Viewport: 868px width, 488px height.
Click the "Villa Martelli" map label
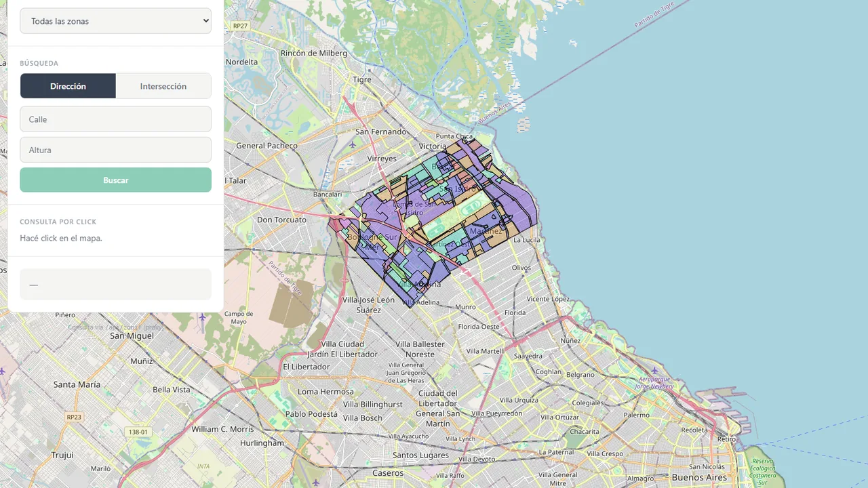(484, 351)
